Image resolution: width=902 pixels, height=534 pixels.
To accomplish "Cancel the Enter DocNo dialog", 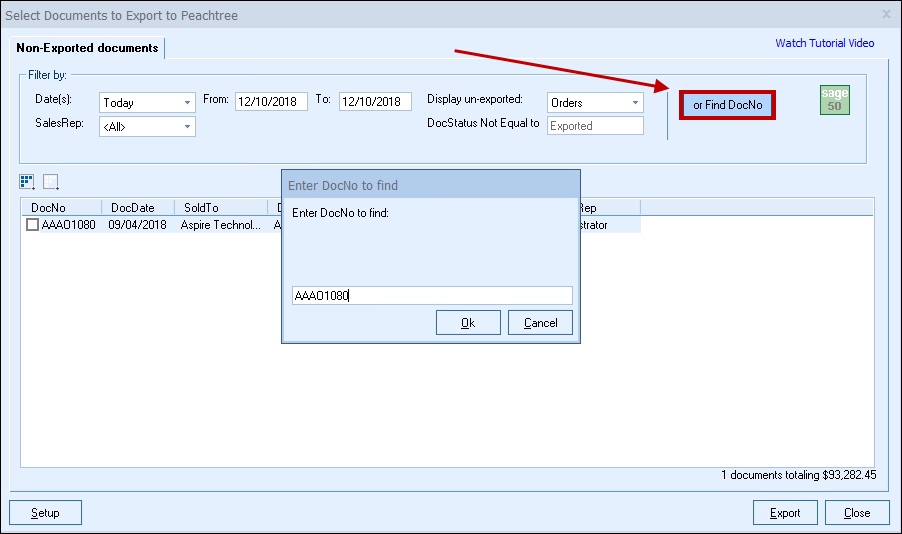I will pyautogui.click(x=540, y=322).
